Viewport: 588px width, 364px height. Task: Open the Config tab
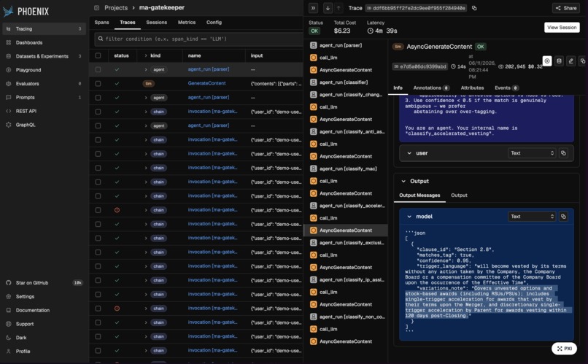214,23
